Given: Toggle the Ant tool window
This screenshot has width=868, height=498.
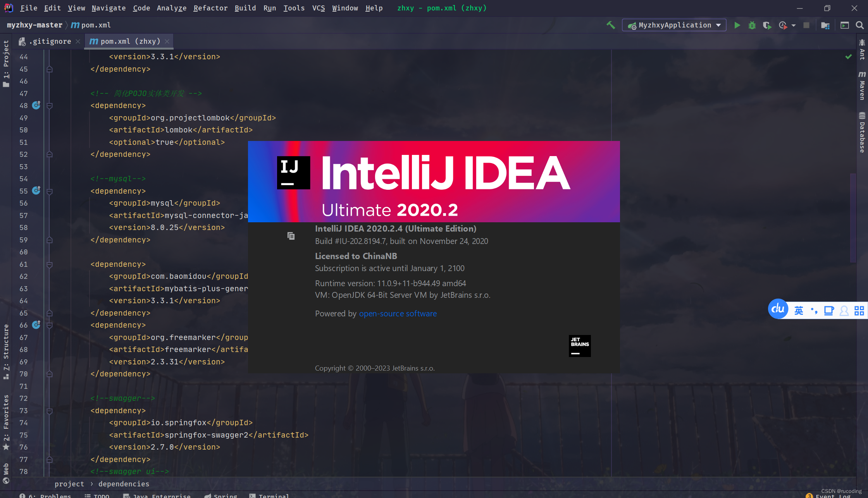Looking at the screenshot, I should pos(862,49).
